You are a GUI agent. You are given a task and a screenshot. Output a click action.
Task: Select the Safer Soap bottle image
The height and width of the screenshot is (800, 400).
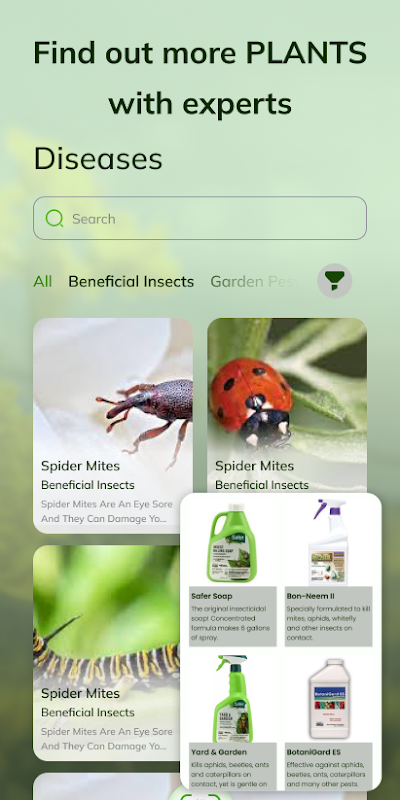(233, 543)
